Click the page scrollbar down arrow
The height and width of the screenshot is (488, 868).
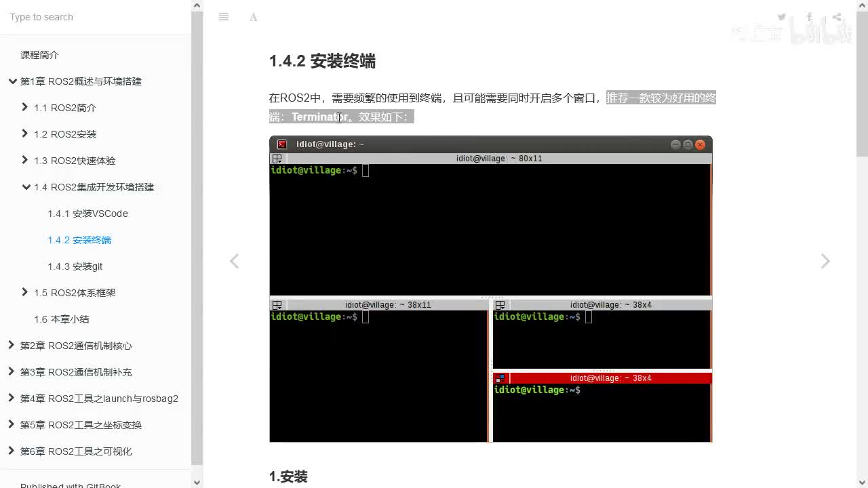tap(862, 483)
